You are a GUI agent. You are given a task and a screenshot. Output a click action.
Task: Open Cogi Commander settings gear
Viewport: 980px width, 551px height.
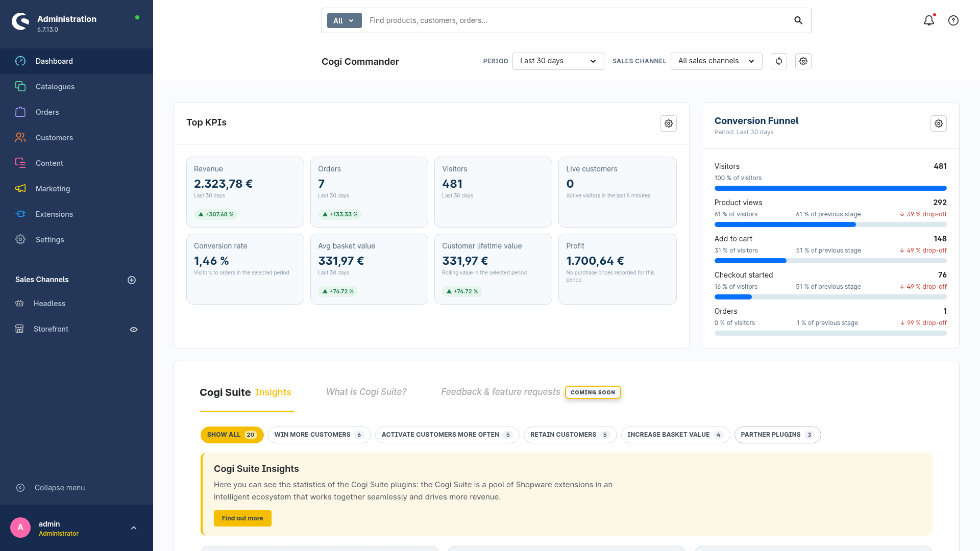803,61
